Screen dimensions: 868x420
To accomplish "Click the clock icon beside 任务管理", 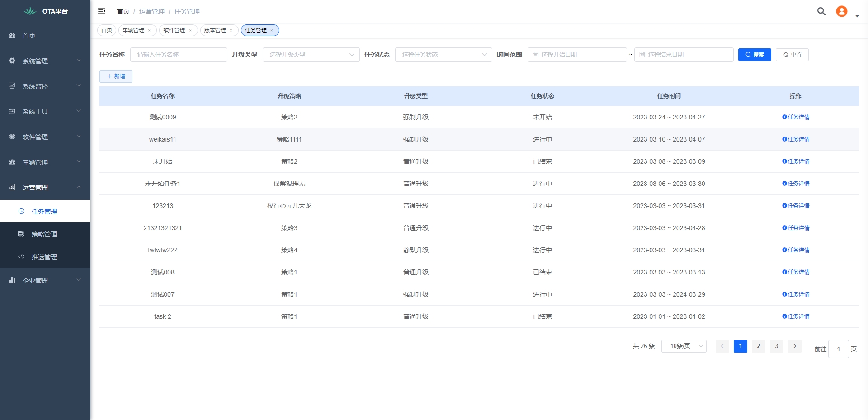I will 21,211.
